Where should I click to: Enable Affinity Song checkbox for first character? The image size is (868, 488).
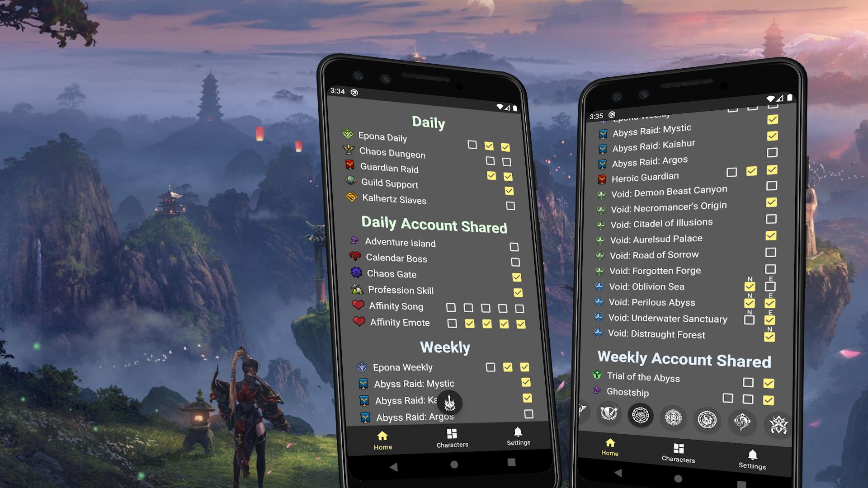(x=449, y=307)
